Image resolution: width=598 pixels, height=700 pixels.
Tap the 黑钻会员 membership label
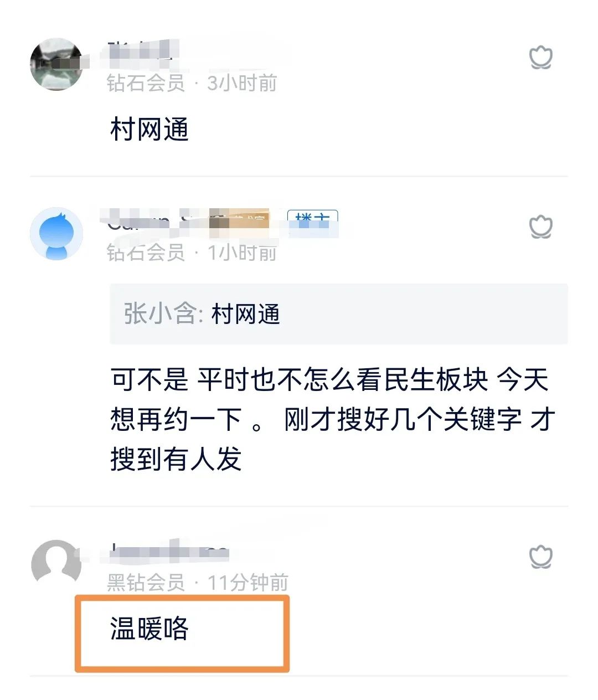(146, 583)
